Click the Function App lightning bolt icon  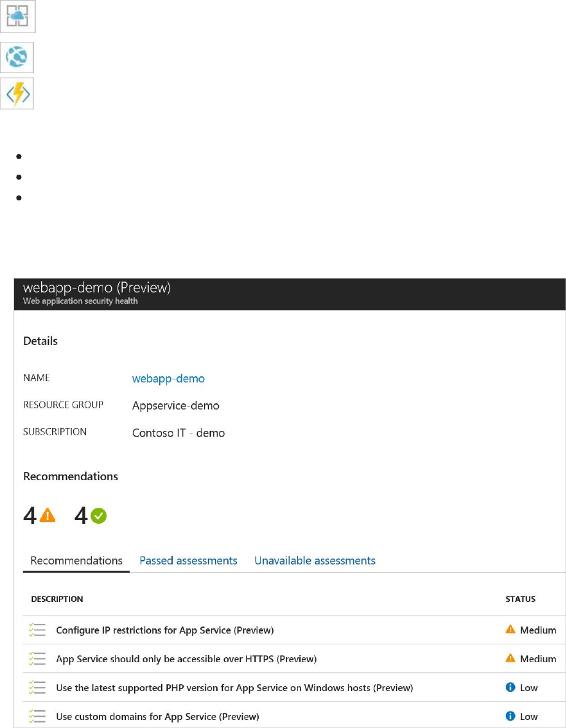[17, 94]
